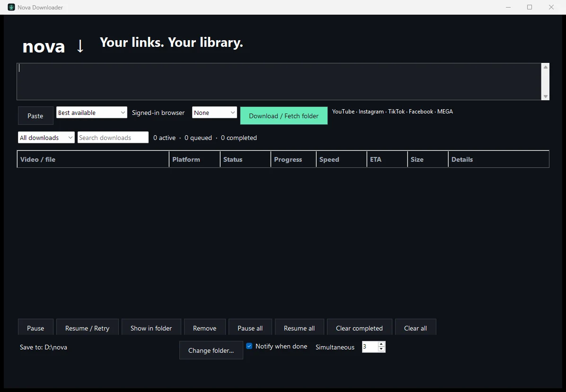The image size is (566, 392).
Task: Sort by the Status column header
Action: tap(246, 159)
